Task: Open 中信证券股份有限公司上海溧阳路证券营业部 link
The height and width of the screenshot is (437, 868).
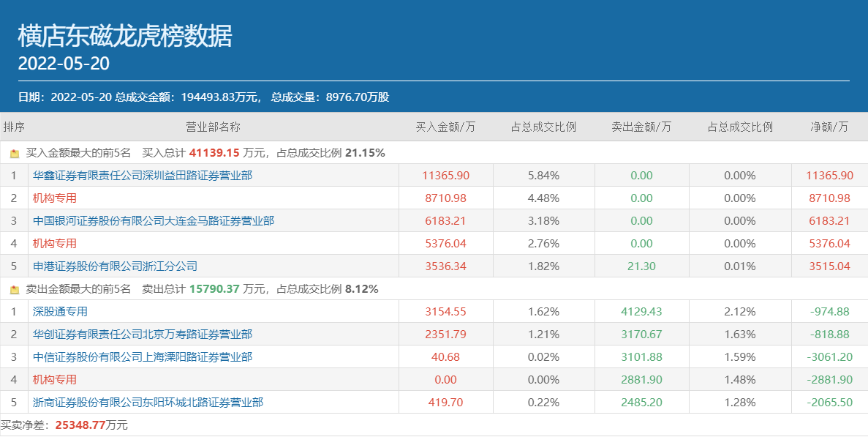Action: (143, 357)
